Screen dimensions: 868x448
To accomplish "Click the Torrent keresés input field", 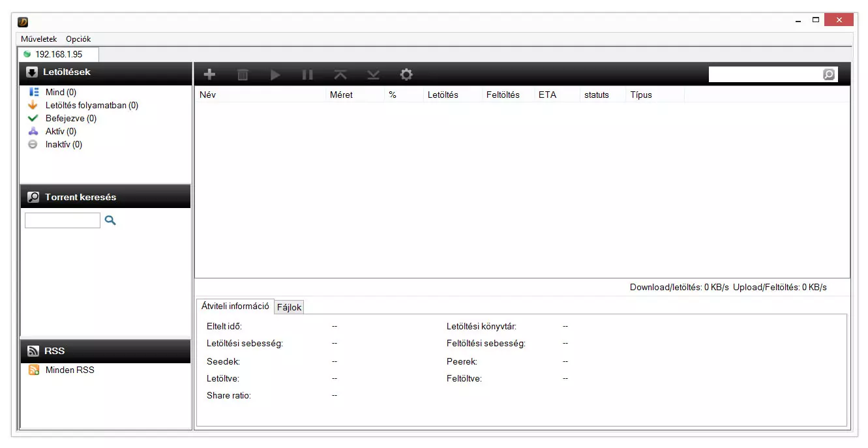I will [x=63, y=220].
